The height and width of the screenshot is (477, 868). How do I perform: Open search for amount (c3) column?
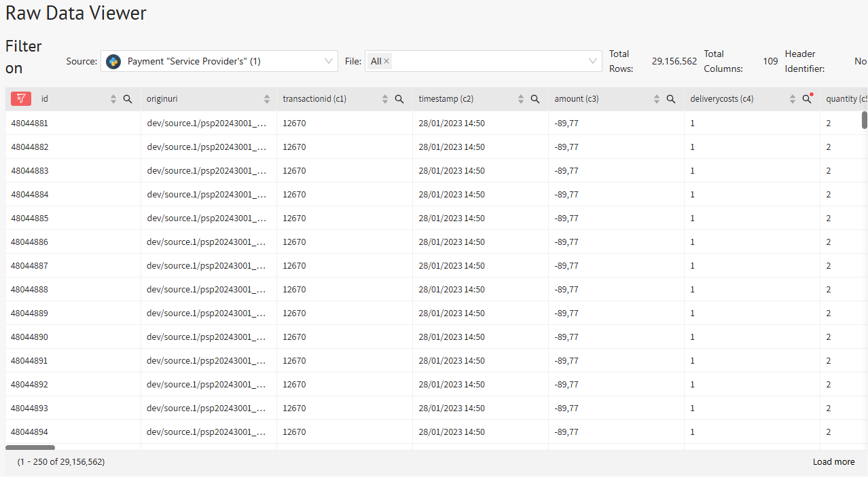(x=671, y=99)
